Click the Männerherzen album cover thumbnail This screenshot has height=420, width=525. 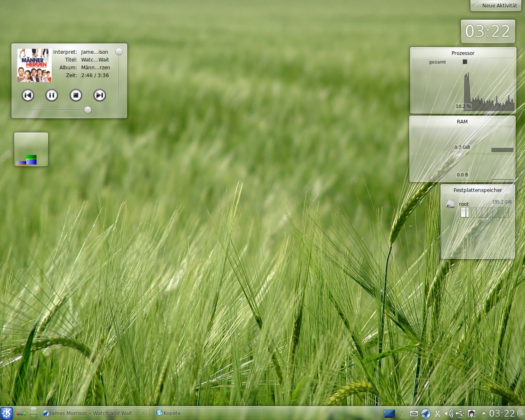pos(34,66)
